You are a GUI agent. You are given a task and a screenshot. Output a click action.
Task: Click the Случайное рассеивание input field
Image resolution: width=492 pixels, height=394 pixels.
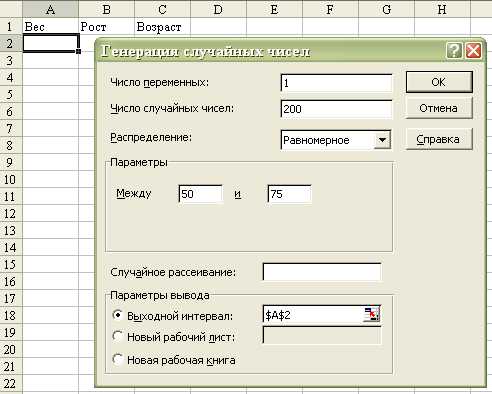pos(322,272)
